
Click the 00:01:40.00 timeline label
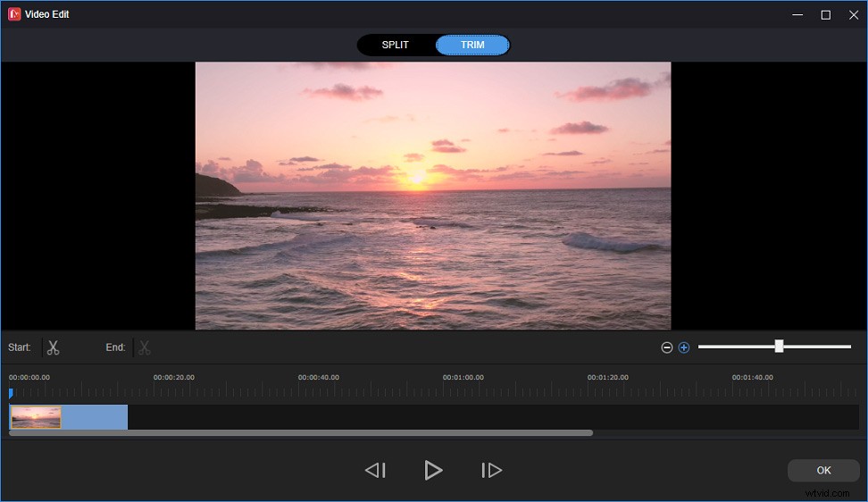[x=752, y=378]
